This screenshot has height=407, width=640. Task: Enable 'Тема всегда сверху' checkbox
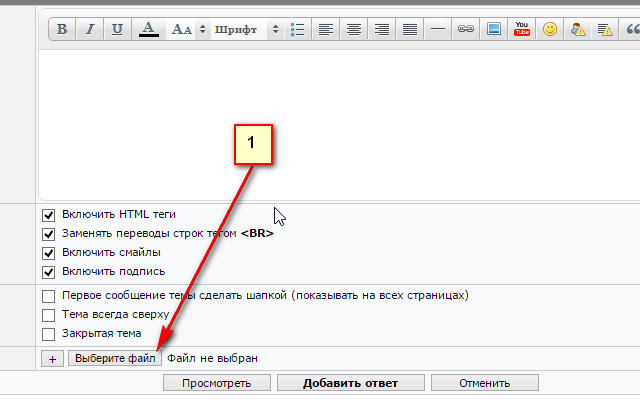(48, 315)
